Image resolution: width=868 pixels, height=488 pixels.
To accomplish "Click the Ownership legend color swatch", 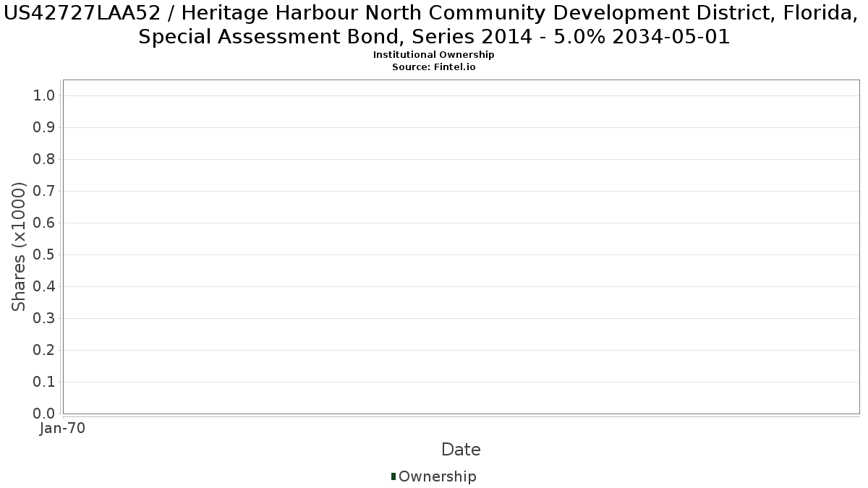I will (393, 476).
